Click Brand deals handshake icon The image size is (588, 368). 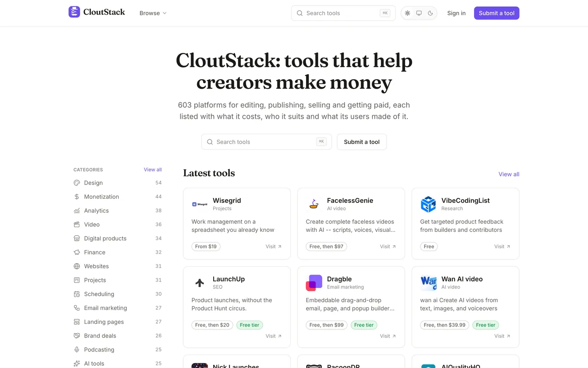click(77, 336)
